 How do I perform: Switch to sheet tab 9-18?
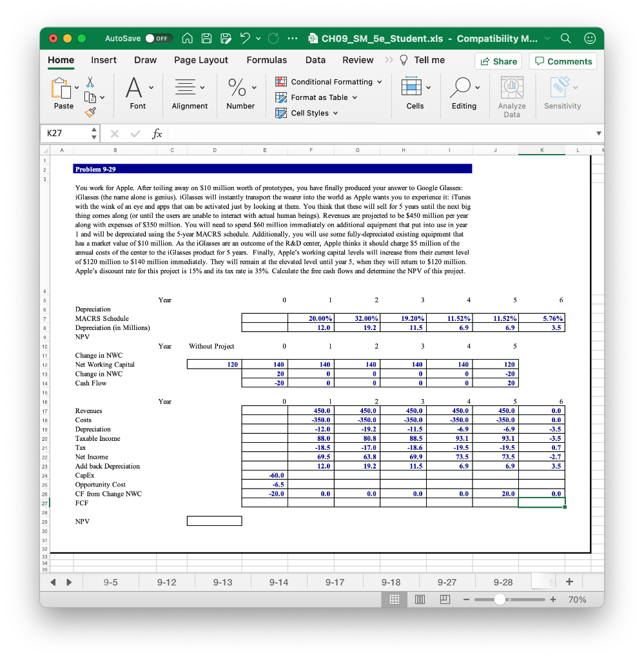(x=391, y=582)
